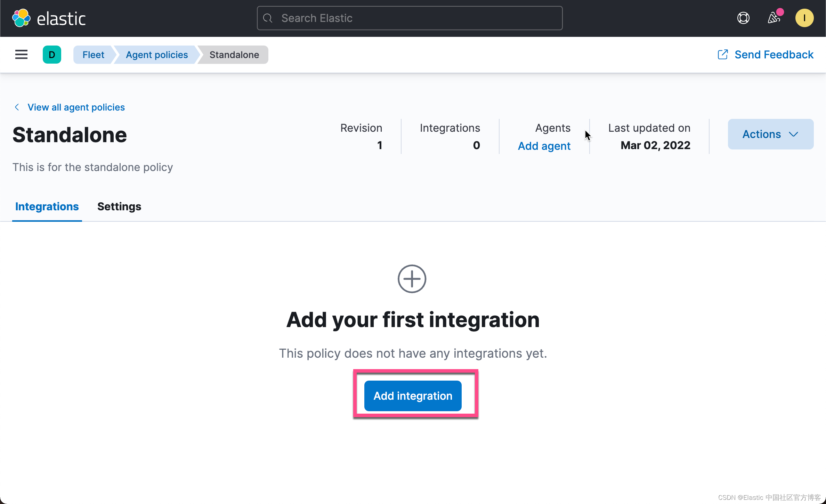This screenshot has height=504, width=826.
Task: Click the back chevron arrow
Action: [x=17, y=107]
